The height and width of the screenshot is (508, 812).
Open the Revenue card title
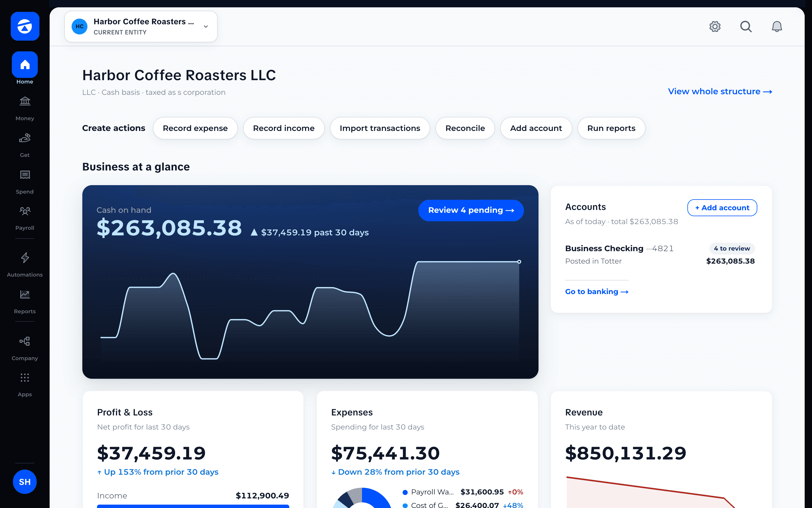584,412
